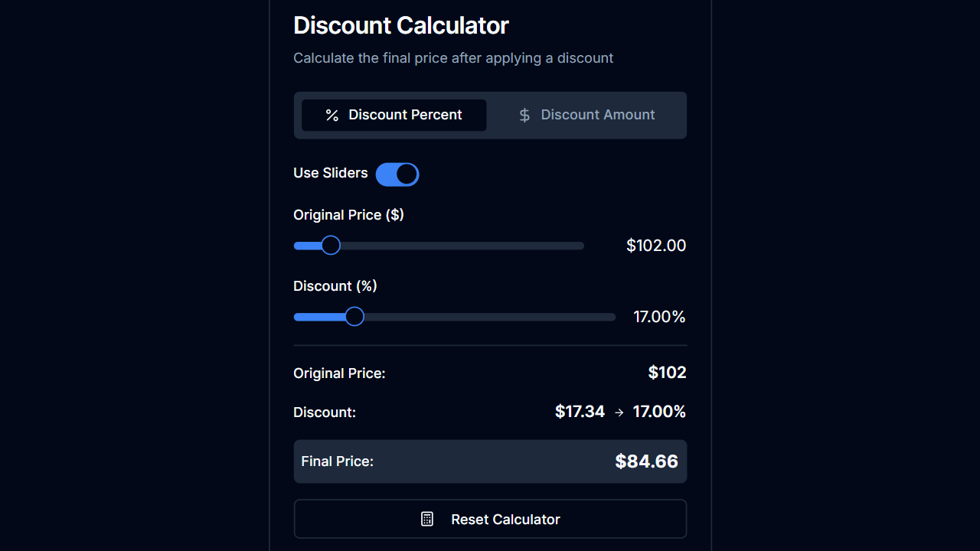Click the dollar sign icon next to Discount Amount
The height and width of the screenshot is (551, 980).
(524, 115)
